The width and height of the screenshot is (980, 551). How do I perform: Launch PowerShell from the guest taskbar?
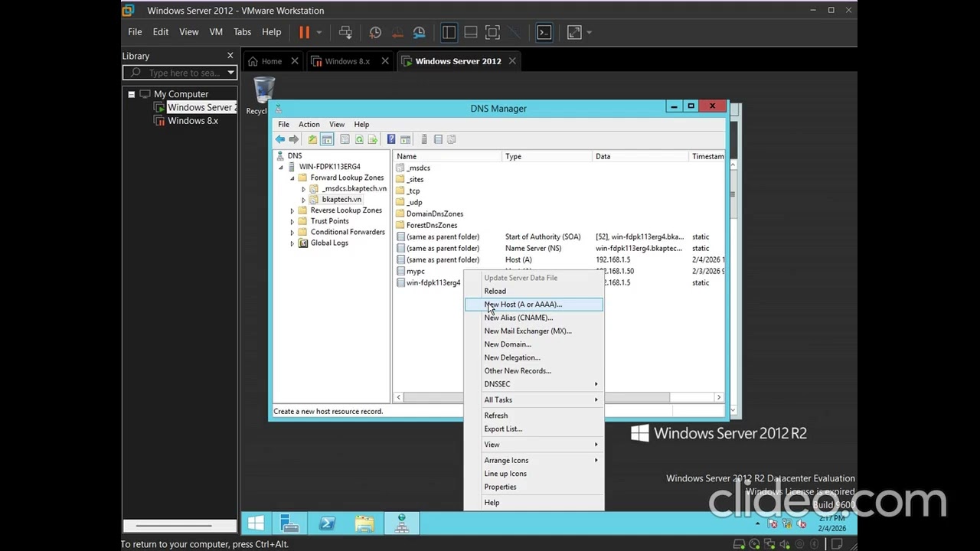click(x=327, y=523)
